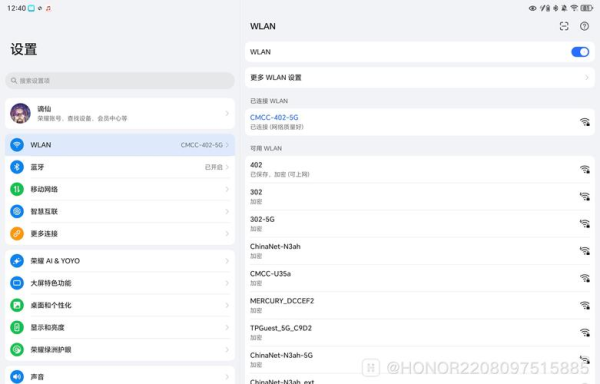Open 更多连接 settings
Image resolution: width=600 pixels, height=384 pixels.
click(x=120, y=234)
